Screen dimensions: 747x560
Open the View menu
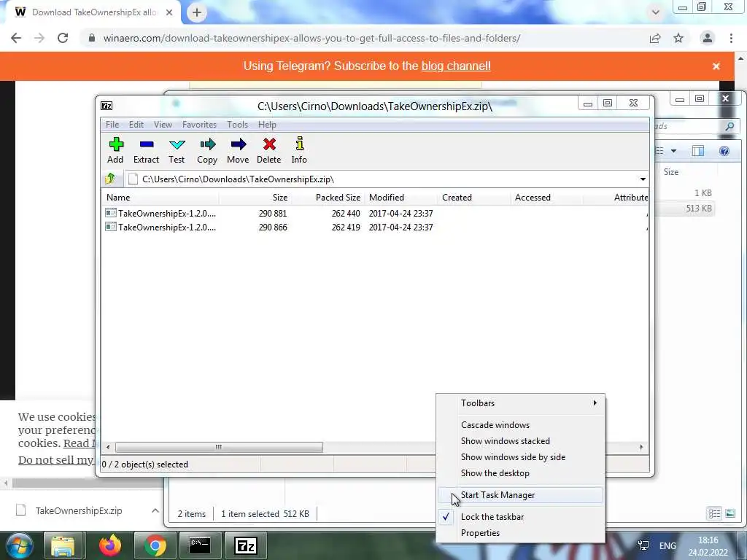coord(163,124)
